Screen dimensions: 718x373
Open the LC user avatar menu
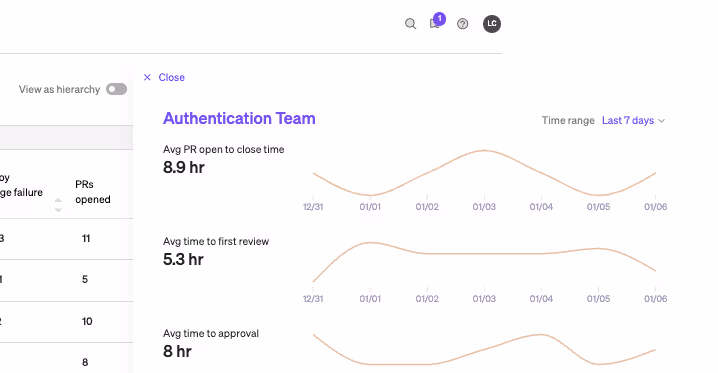pyautogui.click(x=492, y=24)
